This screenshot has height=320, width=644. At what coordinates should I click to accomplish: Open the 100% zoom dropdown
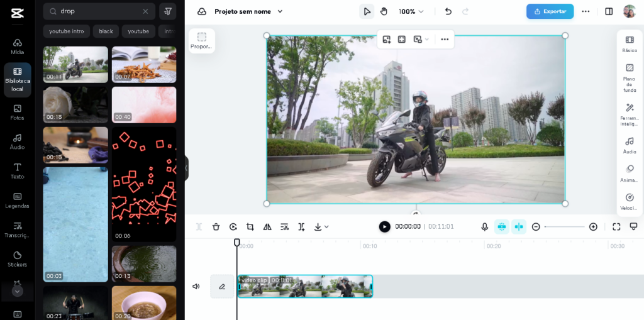(411, 11)
